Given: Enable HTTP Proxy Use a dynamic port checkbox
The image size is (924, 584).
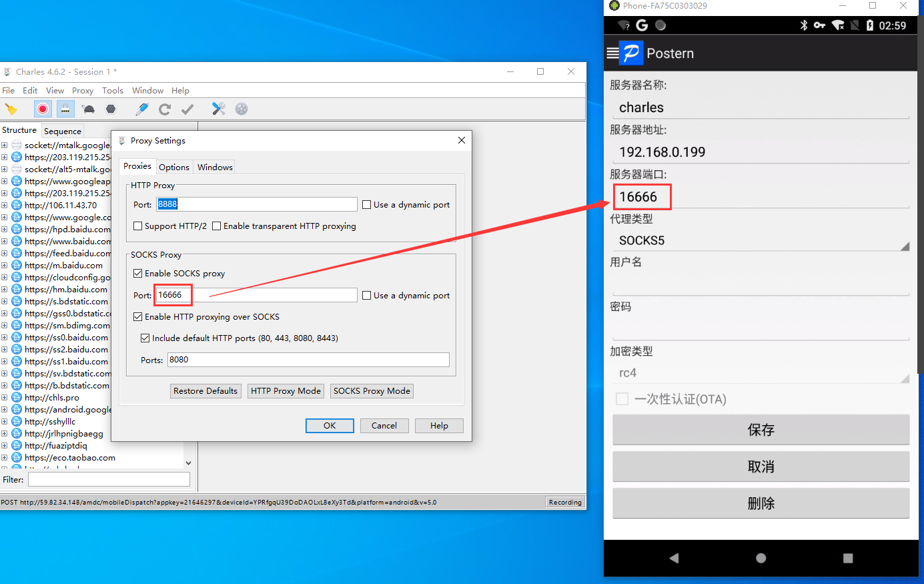Looking at the screenshot, I should (x=367, y=205).
